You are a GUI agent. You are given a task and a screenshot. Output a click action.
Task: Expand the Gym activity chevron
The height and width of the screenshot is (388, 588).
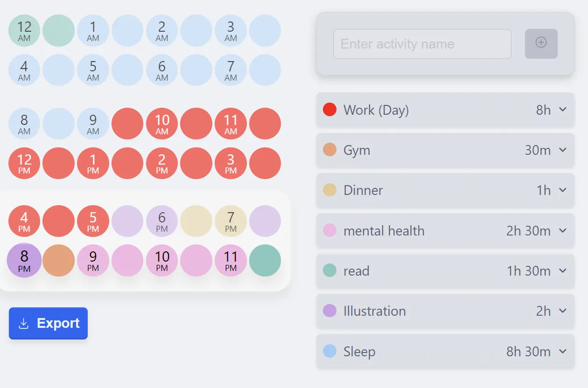coord(563,150)
